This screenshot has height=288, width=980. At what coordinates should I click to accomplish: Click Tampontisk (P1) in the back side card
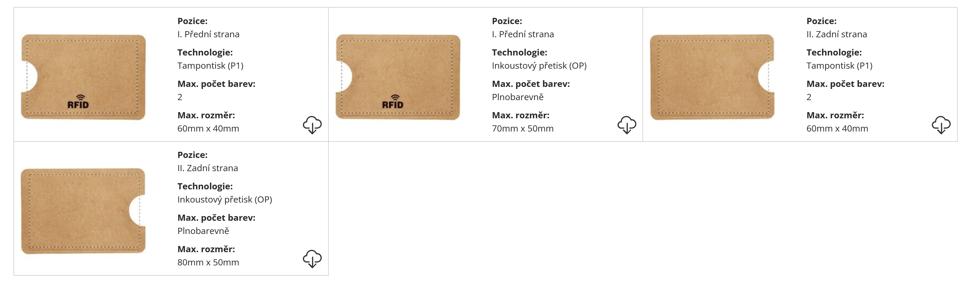click(839, 66)
